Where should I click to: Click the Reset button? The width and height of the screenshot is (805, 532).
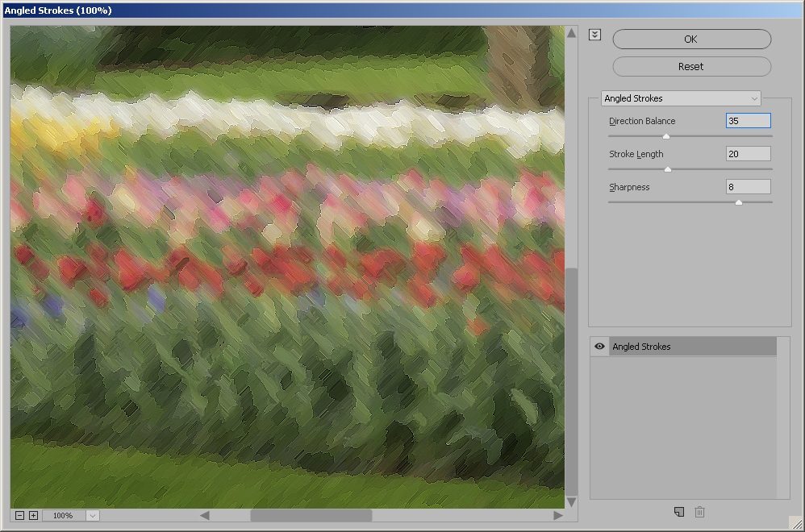(691, 67)
